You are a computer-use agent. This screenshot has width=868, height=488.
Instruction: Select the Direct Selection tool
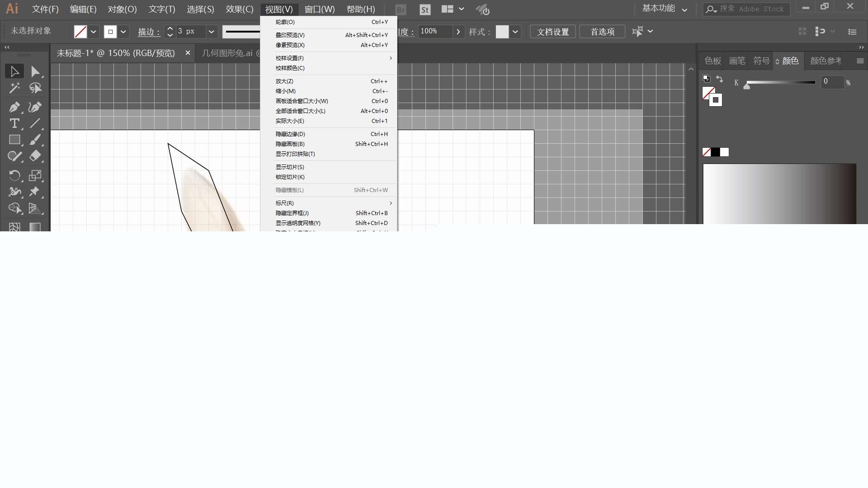pyautogui.click(x=35, y=71)
